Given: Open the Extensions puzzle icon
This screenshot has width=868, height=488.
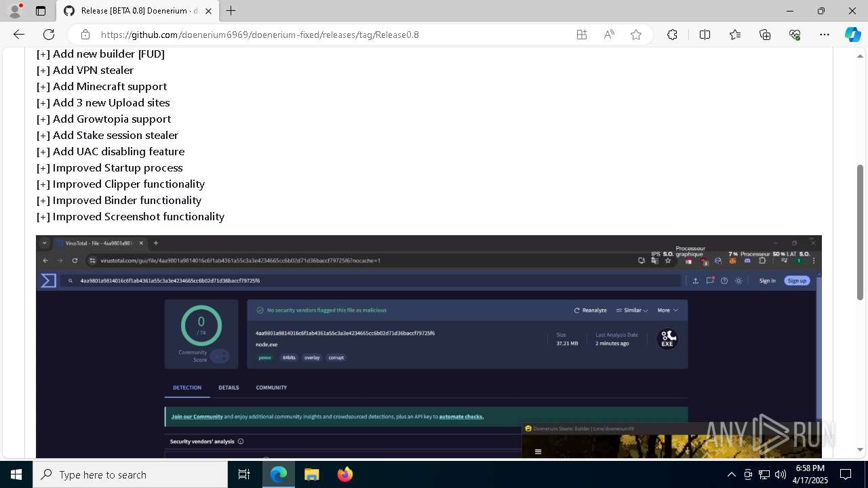Looking at the screenshot, I should [672, 35].
